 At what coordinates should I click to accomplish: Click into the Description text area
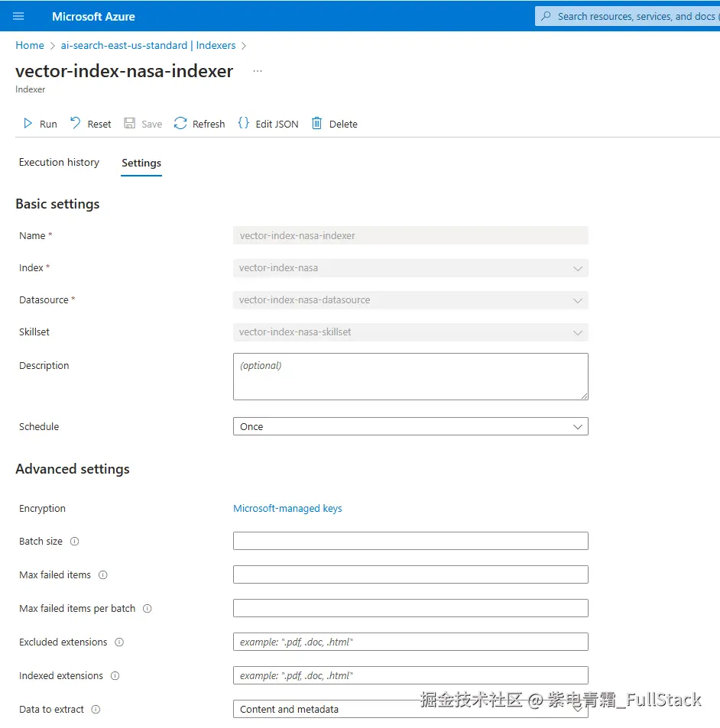(410, 377)
